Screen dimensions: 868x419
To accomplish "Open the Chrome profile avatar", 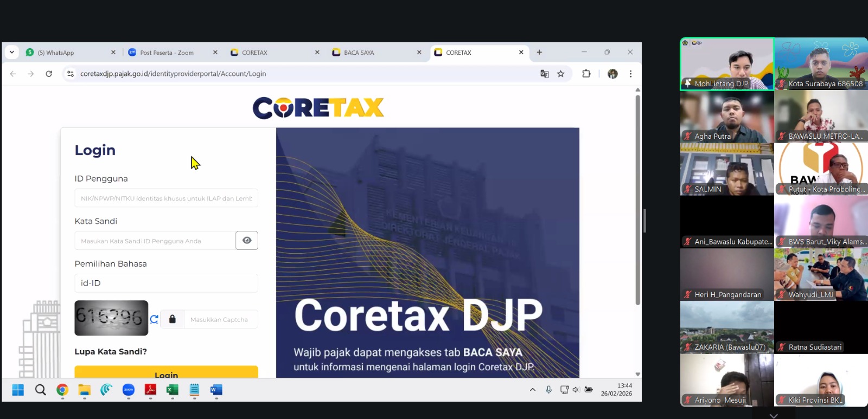I will pos(612,74).
